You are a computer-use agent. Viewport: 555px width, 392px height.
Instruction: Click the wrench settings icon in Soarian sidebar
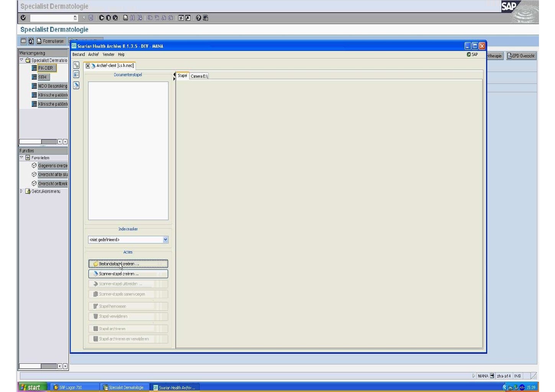point(76,65)
